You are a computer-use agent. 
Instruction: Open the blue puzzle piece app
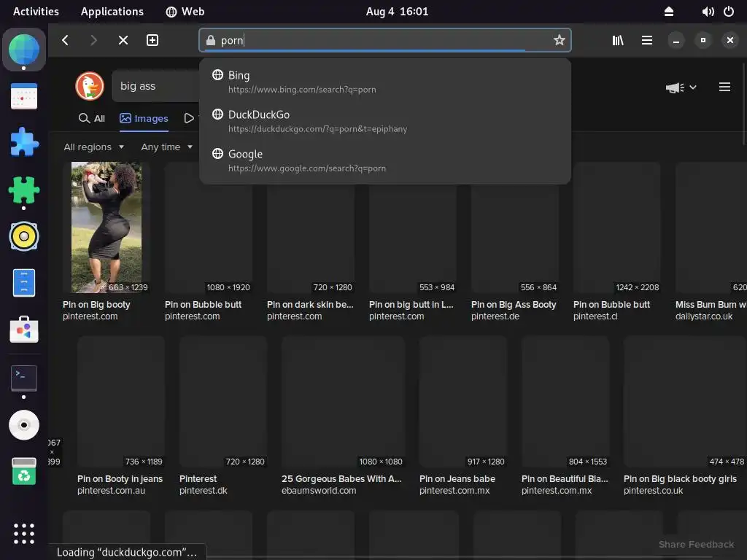pos(24,142)
